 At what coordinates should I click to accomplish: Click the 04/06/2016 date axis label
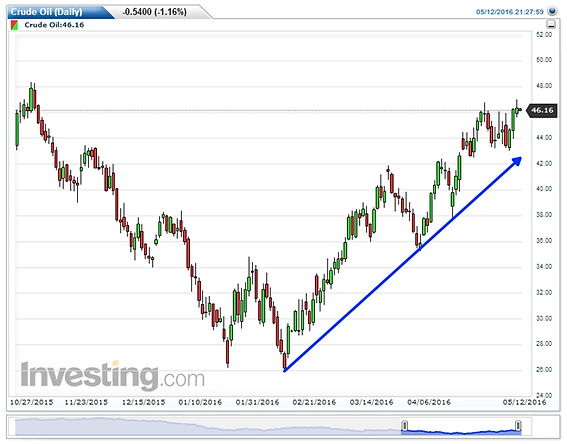pos(429,402)
